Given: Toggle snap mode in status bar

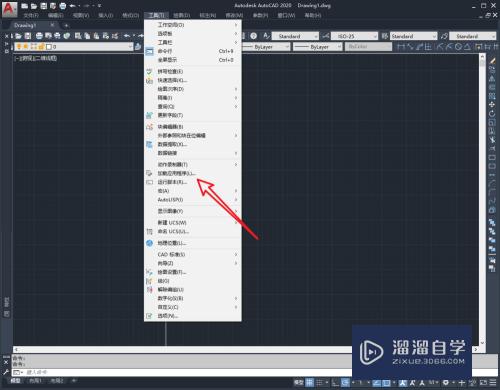Looking at the screenshot, I should coord(319,382).
